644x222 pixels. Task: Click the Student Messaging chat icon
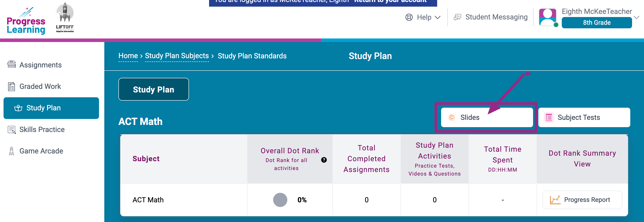coord(457,17)
